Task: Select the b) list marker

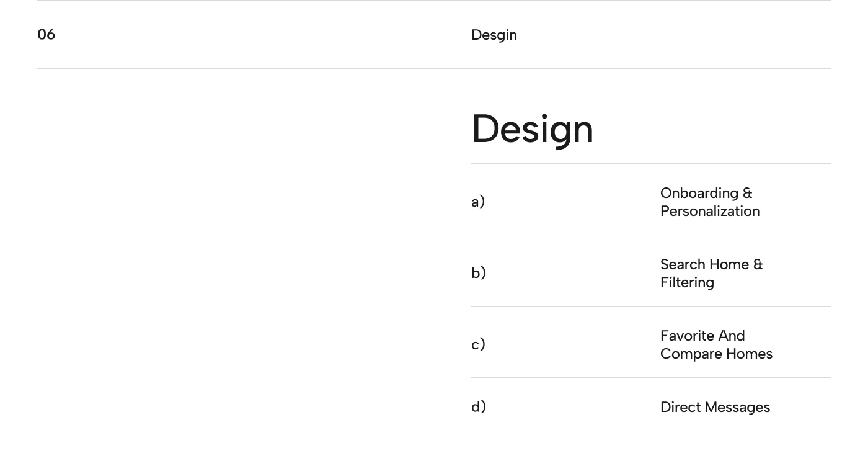Action: point(479,273)
